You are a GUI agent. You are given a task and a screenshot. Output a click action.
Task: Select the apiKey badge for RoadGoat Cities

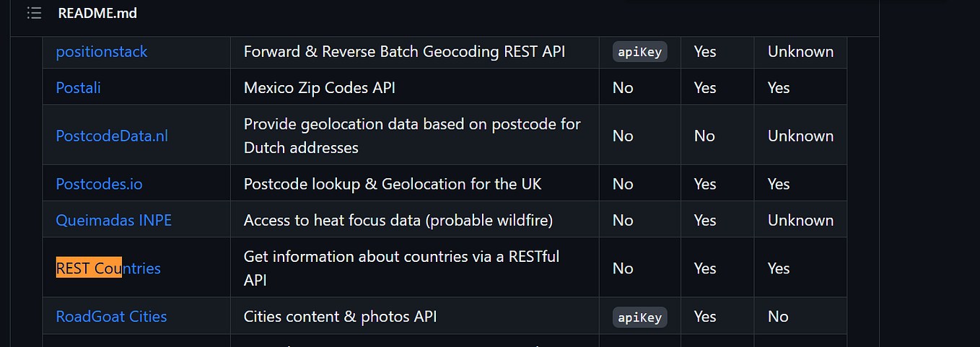pos(640,317)
